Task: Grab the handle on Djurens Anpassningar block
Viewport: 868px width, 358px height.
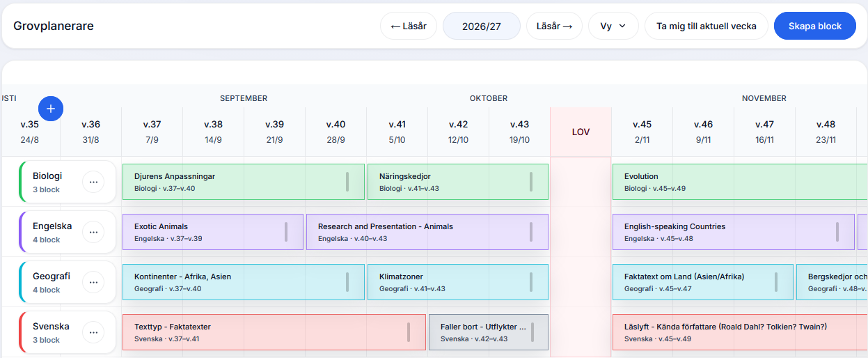Action: 347,182
